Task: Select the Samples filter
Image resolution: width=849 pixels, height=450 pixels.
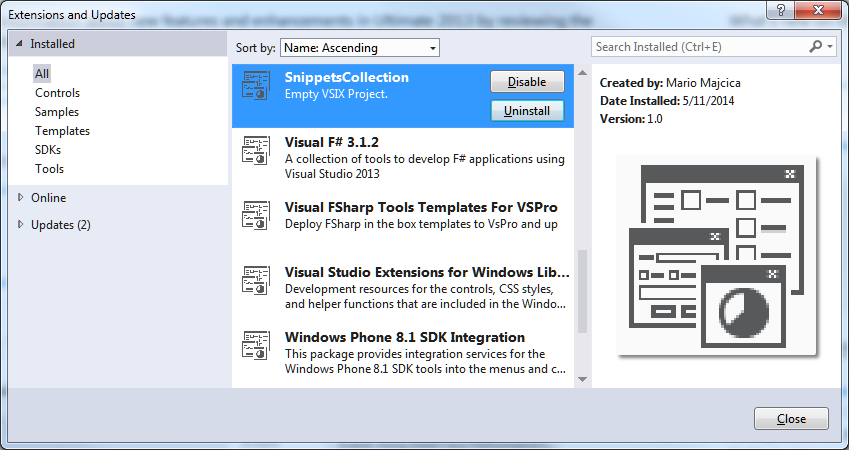Action: click(57, 112)
